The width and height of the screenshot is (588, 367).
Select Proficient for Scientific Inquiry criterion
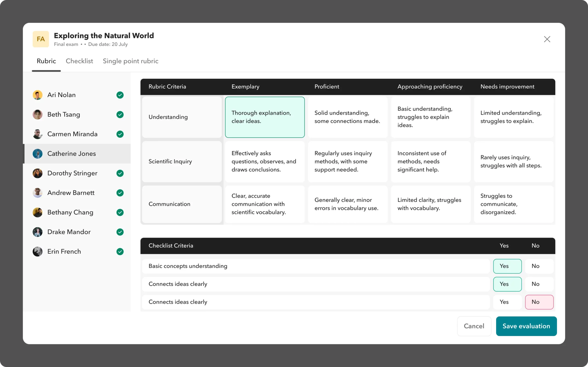347,161
